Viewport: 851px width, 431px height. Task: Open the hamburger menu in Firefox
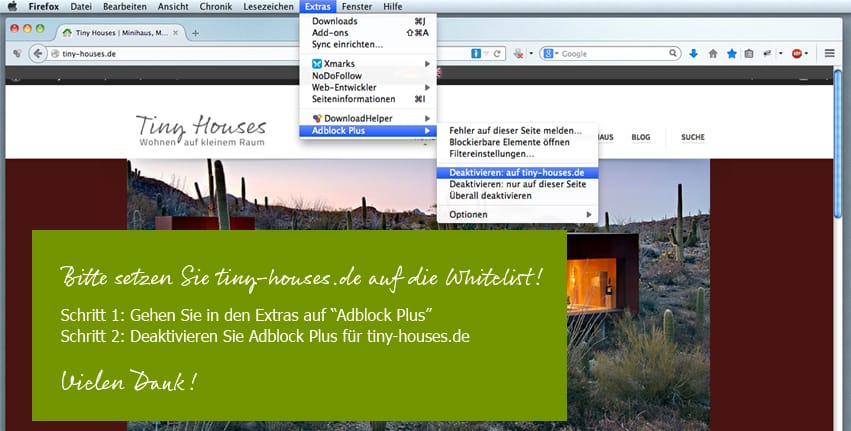[830, 54]
